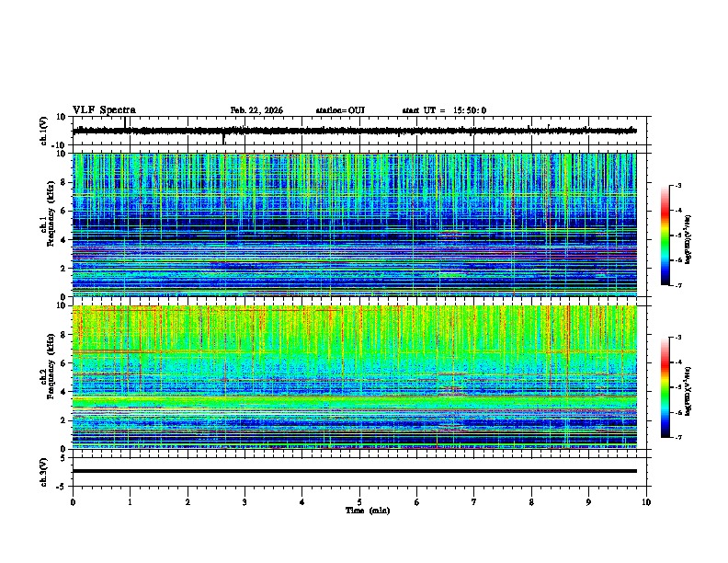The width and height of the screenshot is (728, 563).
Task: Click time axis tick label "5"
Action: tap(359, 502)
